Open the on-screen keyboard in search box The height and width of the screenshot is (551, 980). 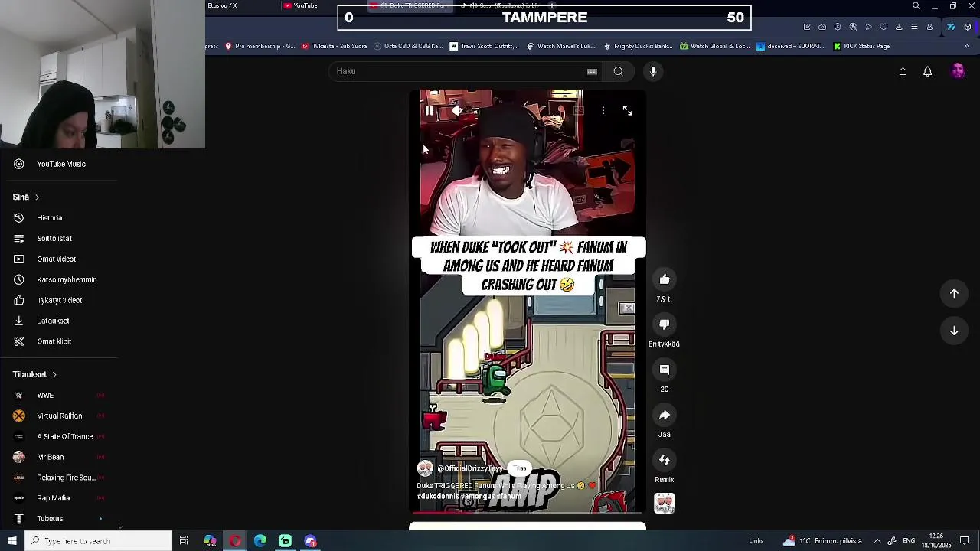tap(592, 71)
